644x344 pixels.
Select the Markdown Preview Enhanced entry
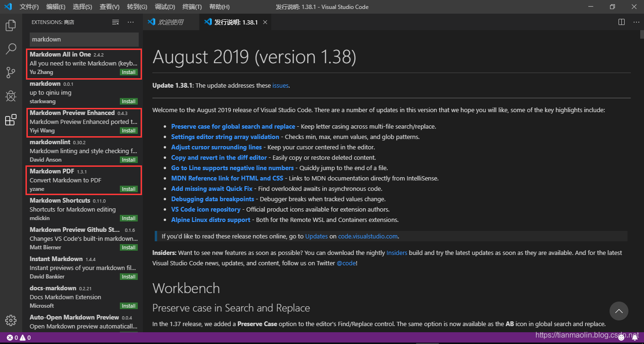(83, 122)
